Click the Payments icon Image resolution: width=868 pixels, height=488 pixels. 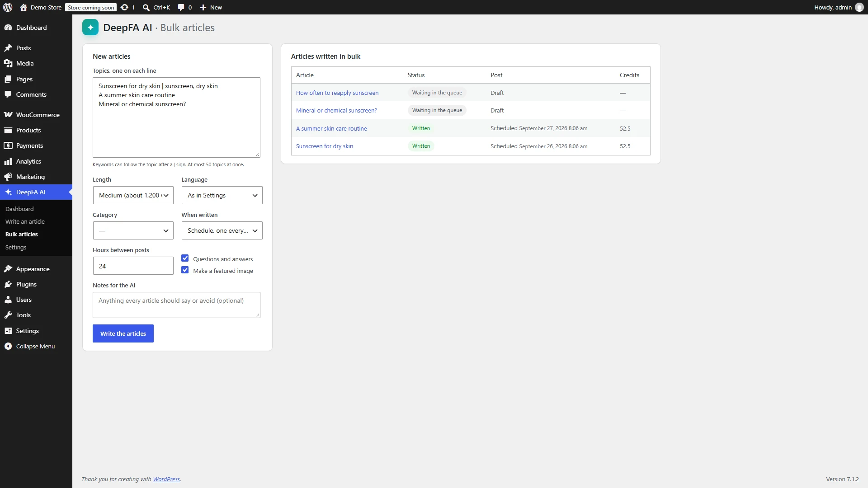point(8,145)
